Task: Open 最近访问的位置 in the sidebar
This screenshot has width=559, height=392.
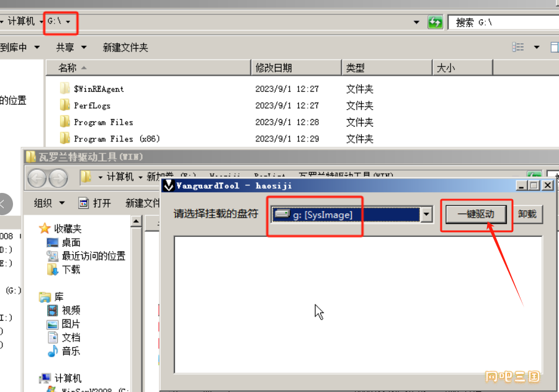Action: pyautogui.click(x=86, y=256)
